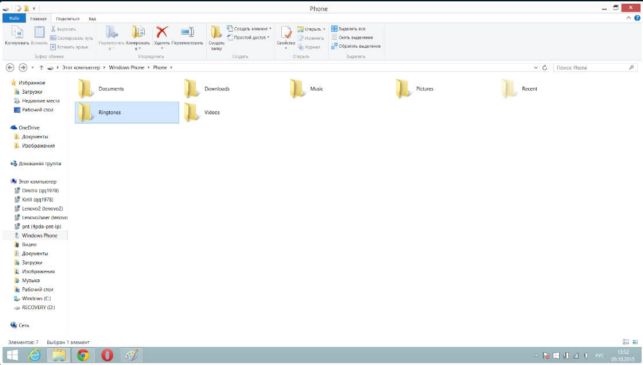Click the Копировать (Copy) ribbon icon
The image size is (643, 365).
pos(17,35)
